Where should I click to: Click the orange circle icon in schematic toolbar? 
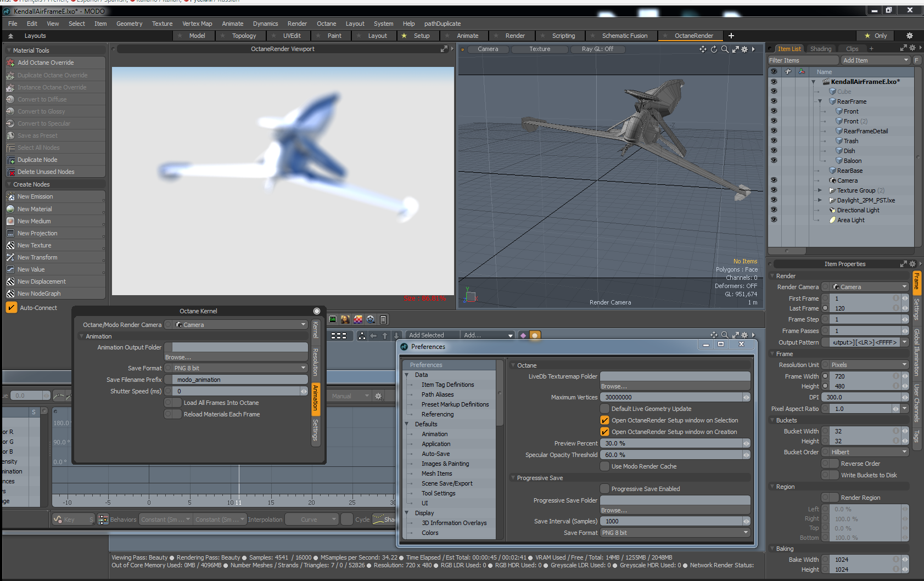535,335
